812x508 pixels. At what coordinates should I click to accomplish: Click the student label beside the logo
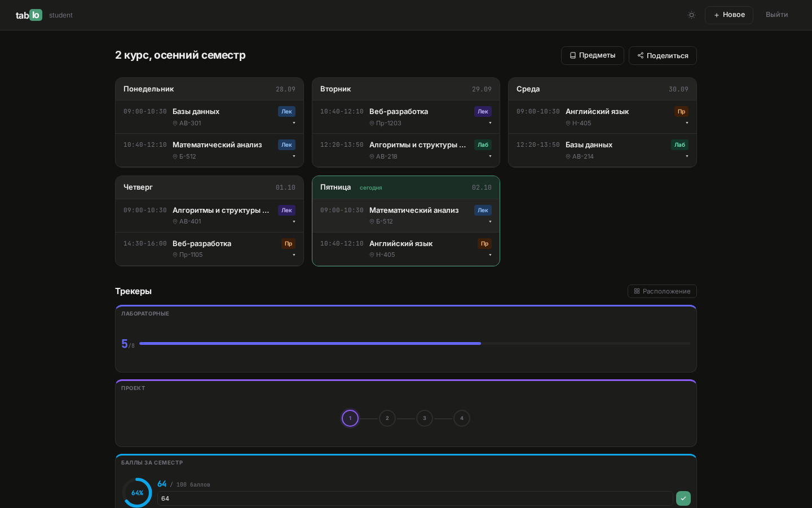tap(61, 15)
